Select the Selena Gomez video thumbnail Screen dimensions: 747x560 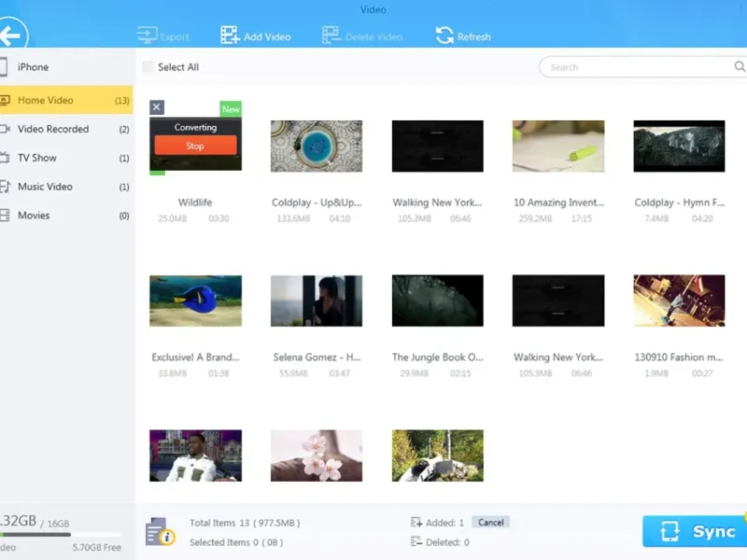click(x=317, y=301)
